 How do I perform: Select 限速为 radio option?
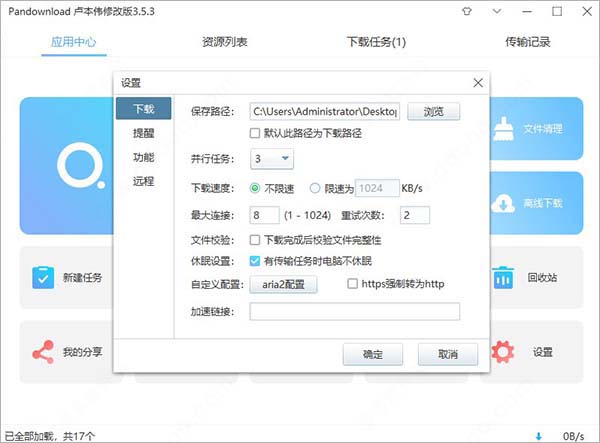315,188
